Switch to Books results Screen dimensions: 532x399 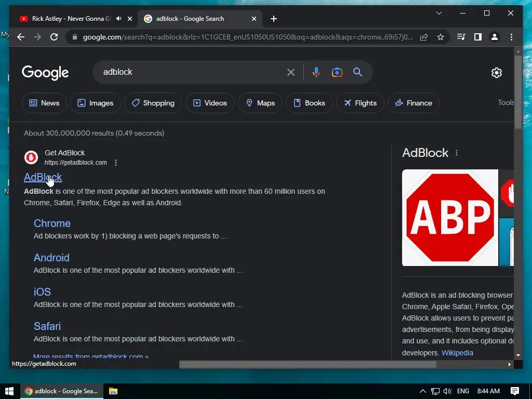[309, 103]
